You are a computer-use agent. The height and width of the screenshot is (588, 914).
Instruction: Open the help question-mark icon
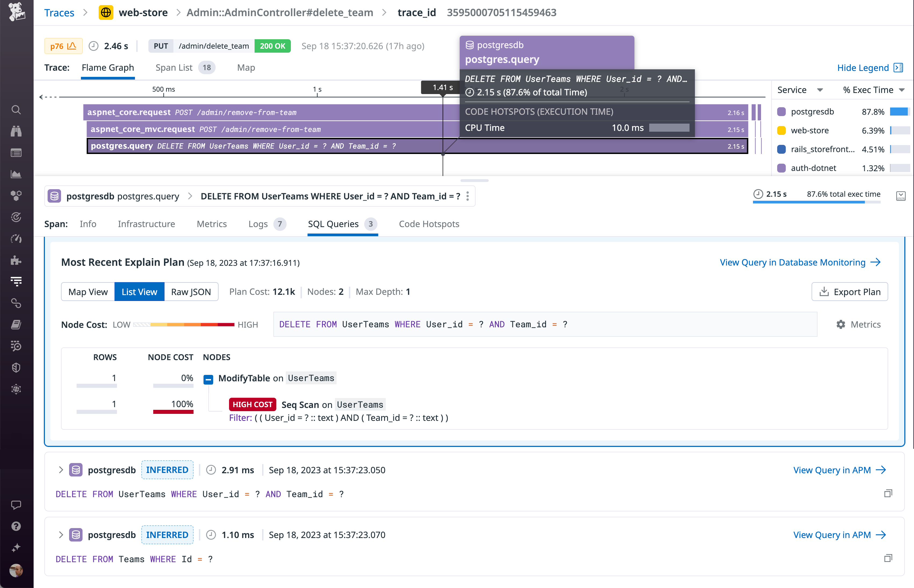tap(16, 526)
